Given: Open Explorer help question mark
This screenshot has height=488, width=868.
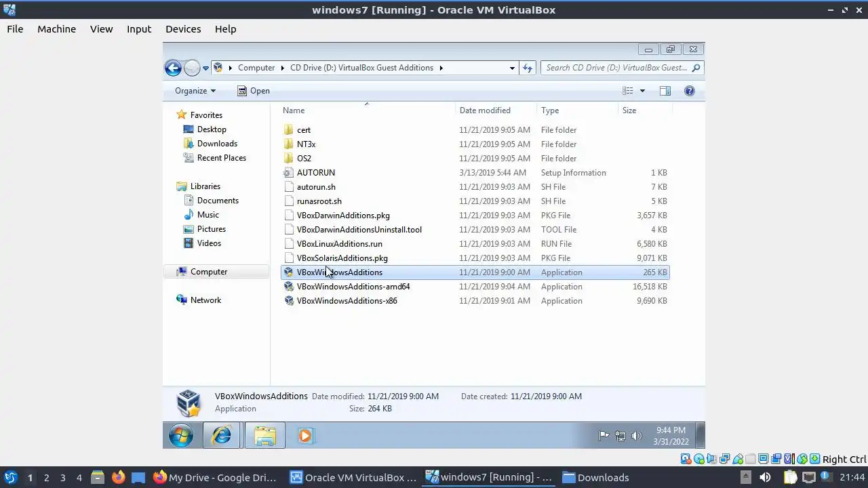Looking at the screenshot, I should click(x=689, y=91).
